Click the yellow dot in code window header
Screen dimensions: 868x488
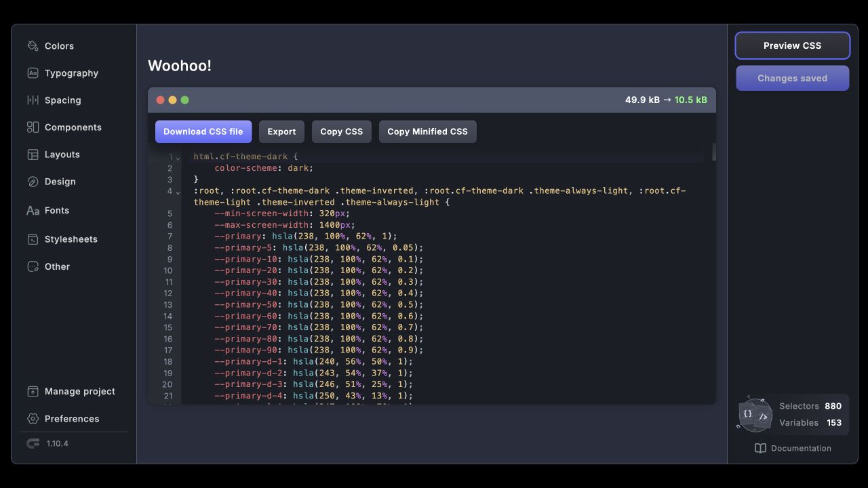[x=173, y=100]
